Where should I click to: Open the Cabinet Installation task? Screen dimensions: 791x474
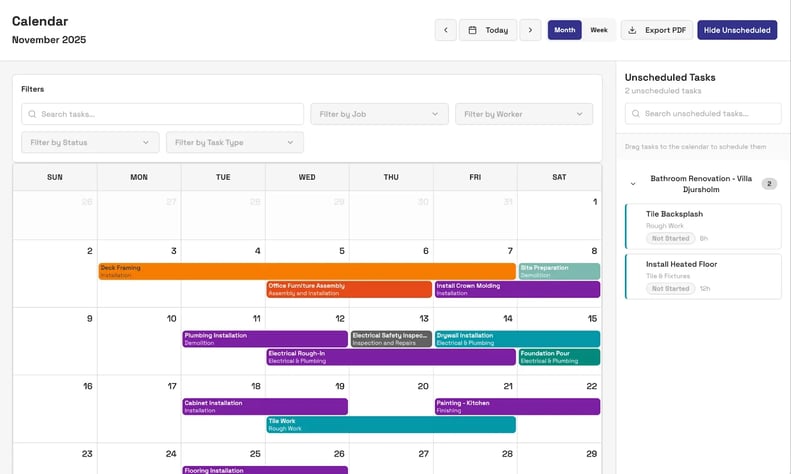point(265,406)
